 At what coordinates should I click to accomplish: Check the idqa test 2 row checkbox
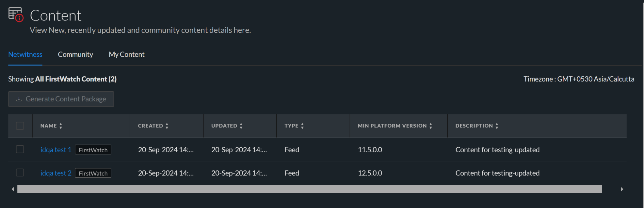pyautogui.click(x=20, y=172)
